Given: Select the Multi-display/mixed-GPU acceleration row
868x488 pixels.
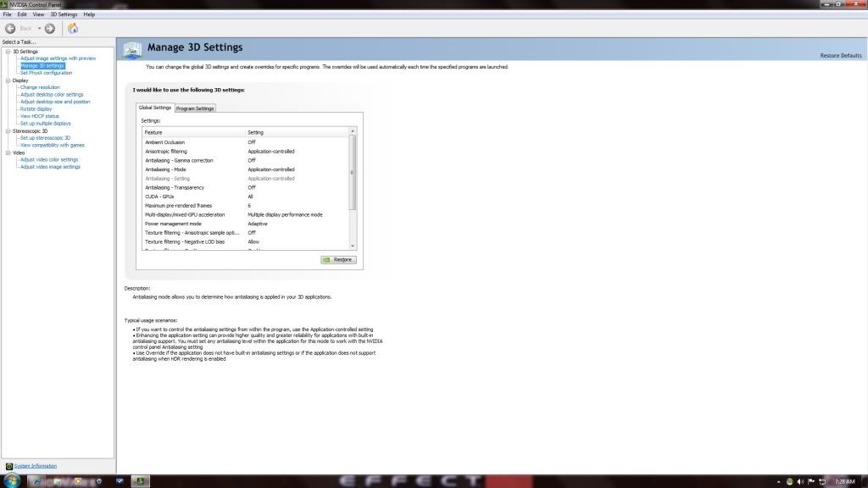Looking at the screenshot, I should point(245,214).
